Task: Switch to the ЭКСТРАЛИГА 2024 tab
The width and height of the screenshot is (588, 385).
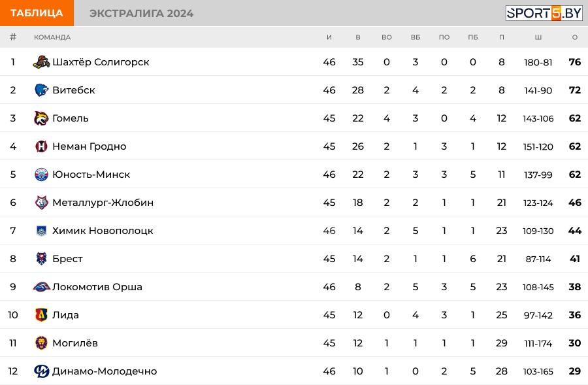Action: (x=141, y=14)
